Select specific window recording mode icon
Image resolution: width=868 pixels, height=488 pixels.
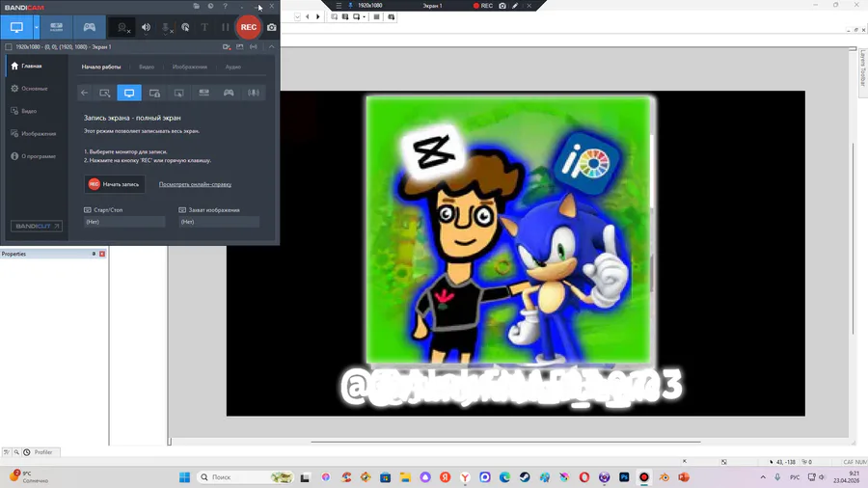pyautogui.click(x=154, y=93)
